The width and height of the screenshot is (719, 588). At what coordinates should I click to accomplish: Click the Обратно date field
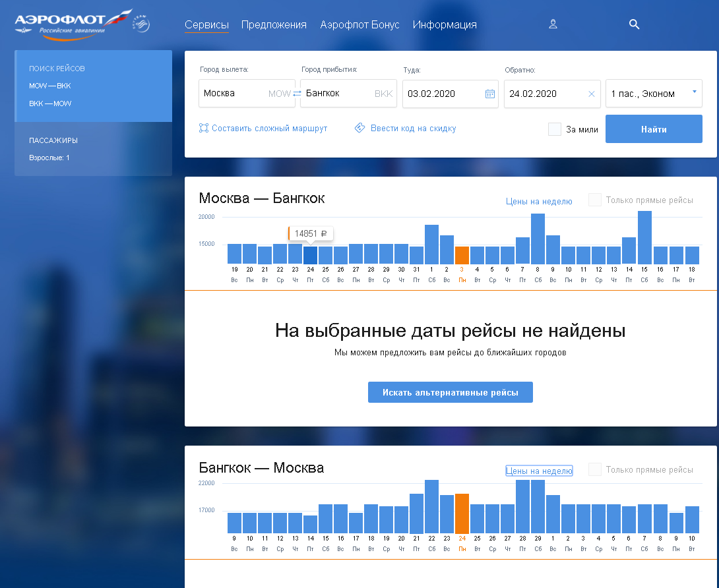coord(552,94)
